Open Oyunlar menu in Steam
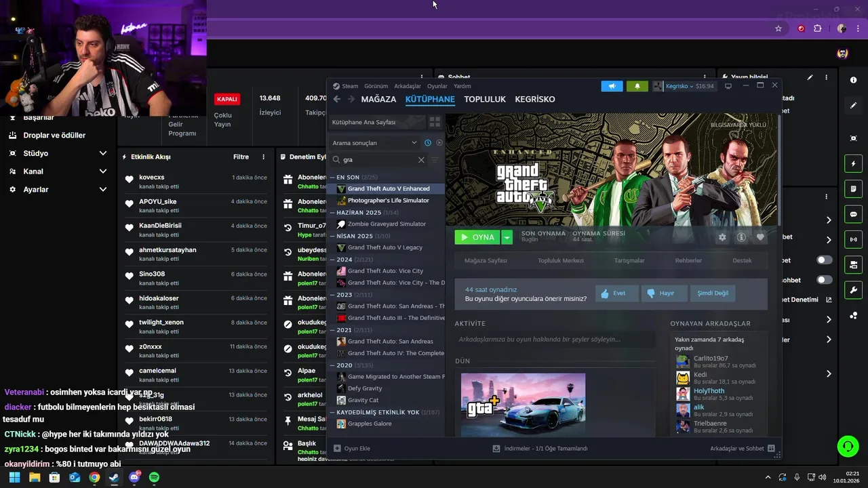 click(437, 86)
